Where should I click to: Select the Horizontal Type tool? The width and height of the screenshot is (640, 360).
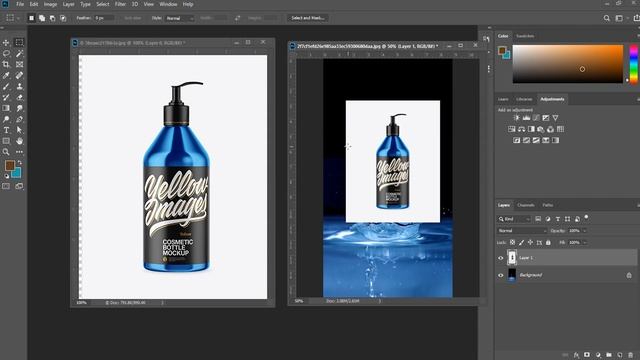coord(6,130)
